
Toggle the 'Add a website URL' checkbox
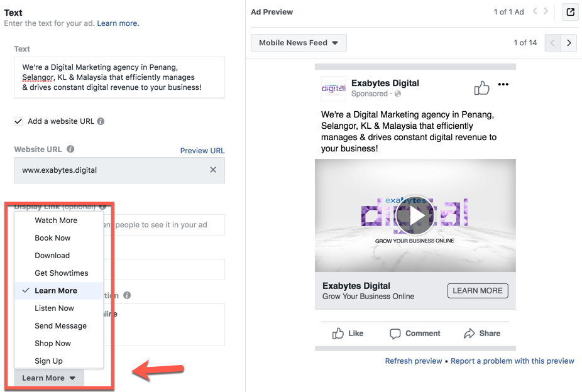pyautogui.click(x=19, y=121)
